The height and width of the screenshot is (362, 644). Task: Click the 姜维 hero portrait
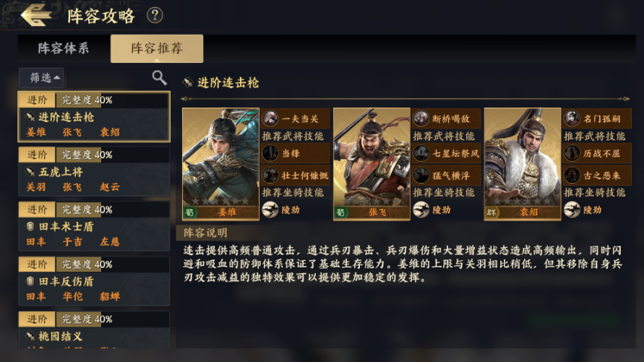(x=220, y=163)
